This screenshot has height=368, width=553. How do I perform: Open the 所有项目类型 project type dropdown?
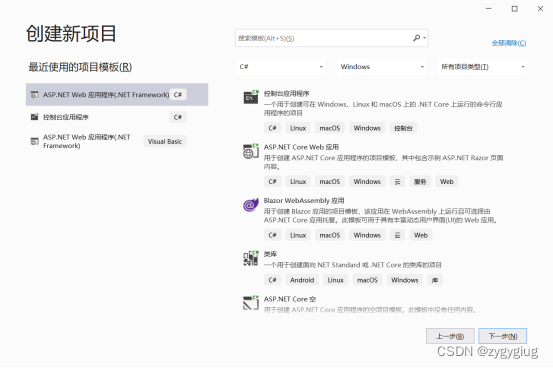coord(482,67)
